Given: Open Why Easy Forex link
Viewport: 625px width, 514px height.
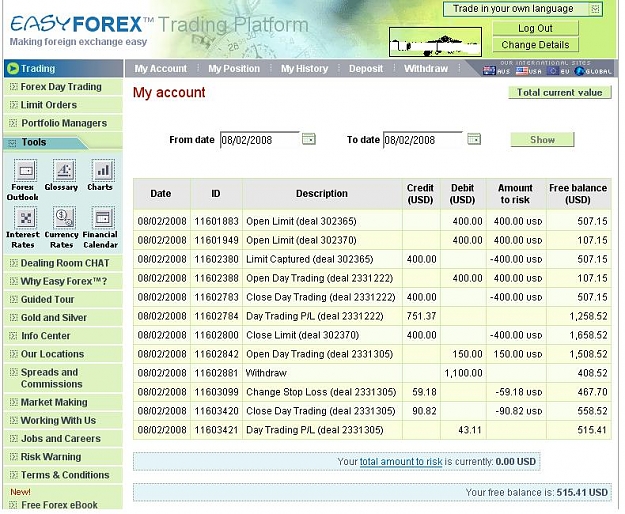Looking at the screenshot, I should (x=64, y=281).
